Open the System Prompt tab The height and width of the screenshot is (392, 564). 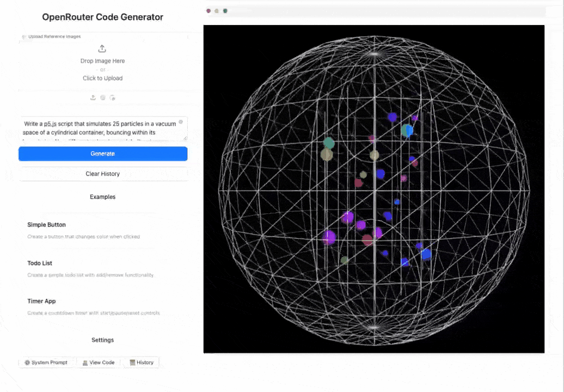tap(46, 363)
